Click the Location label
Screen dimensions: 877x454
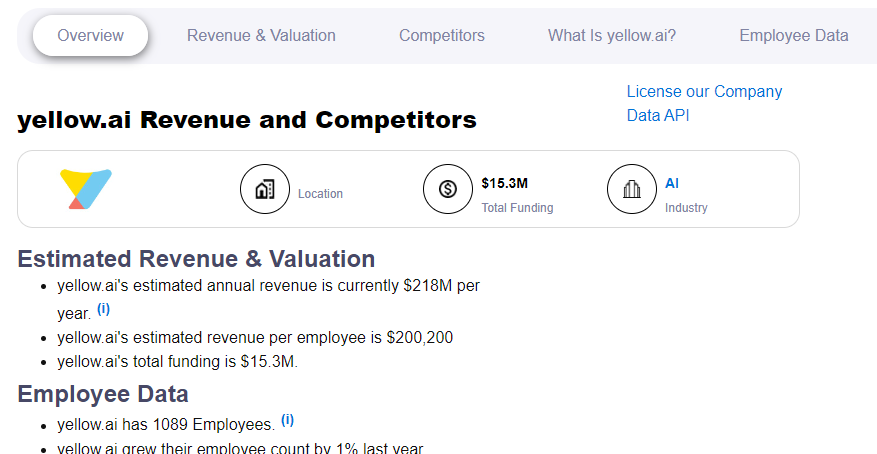(320, 194)
